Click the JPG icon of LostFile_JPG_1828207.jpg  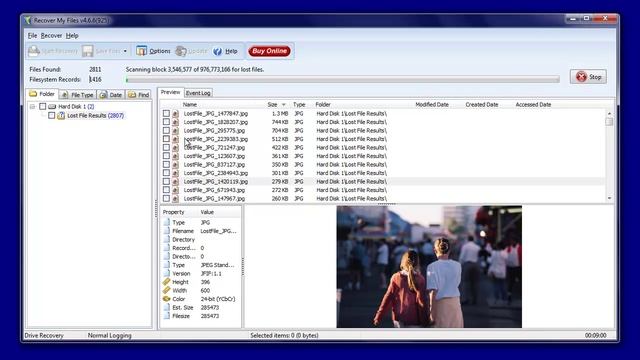(176, 122)
